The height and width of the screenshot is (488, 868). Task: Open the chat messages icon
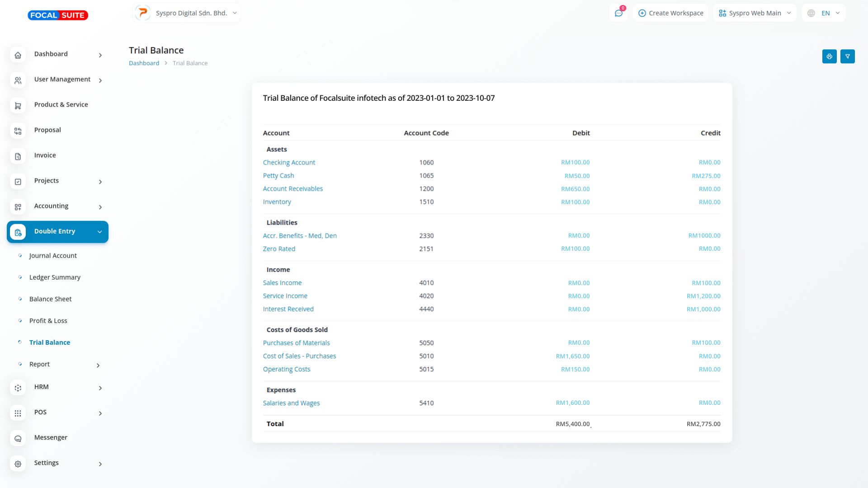coord(618,13)
